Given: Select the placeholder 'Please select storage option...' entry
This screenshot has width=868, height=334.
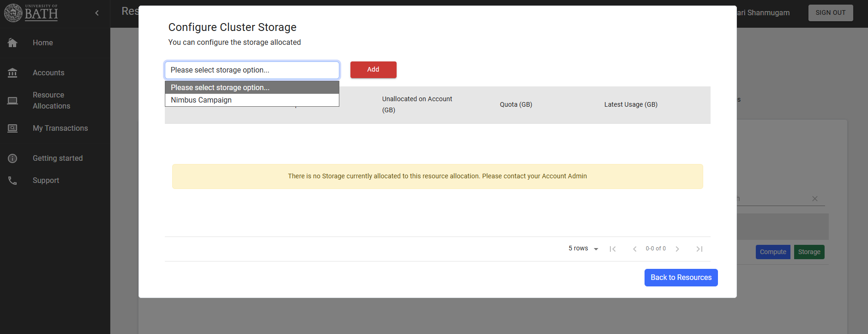Looking at the screenshot, I should (x=220, y=88).
